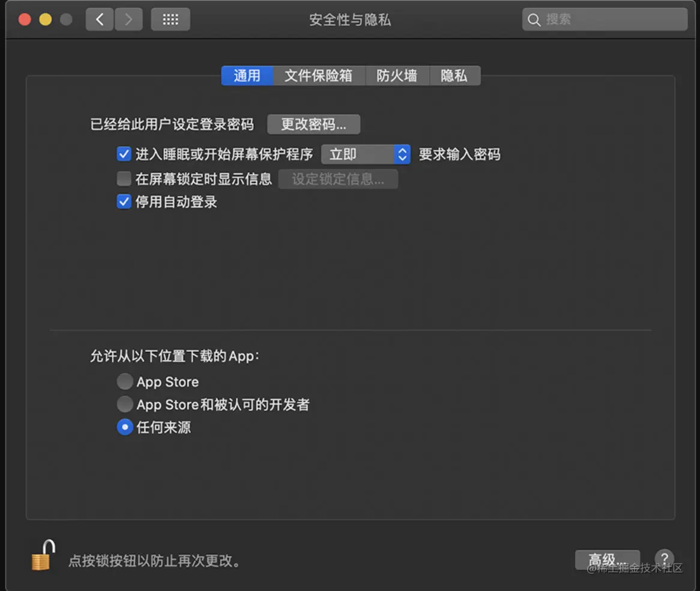Screen dimensions: 700x591
Task: Click the lock icon to prevent changes
Action: tap(43, 555)
